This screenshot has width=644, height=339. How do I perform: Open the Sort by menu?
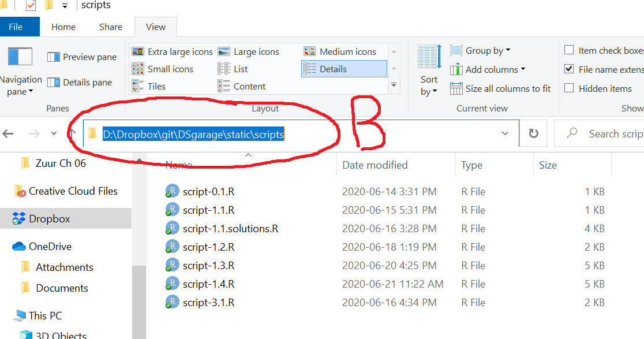point(429,70)
